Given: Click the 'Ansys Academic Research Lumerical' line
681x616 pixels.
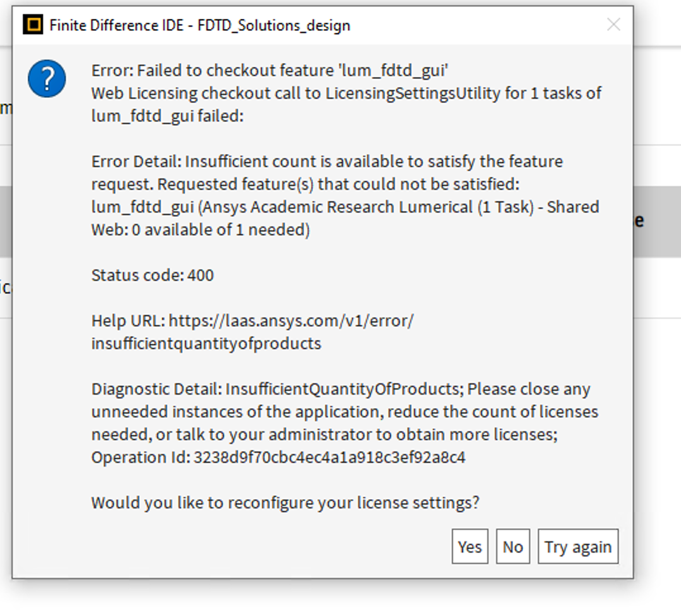Looking at the screenshot, I should [x=345, y=207].
